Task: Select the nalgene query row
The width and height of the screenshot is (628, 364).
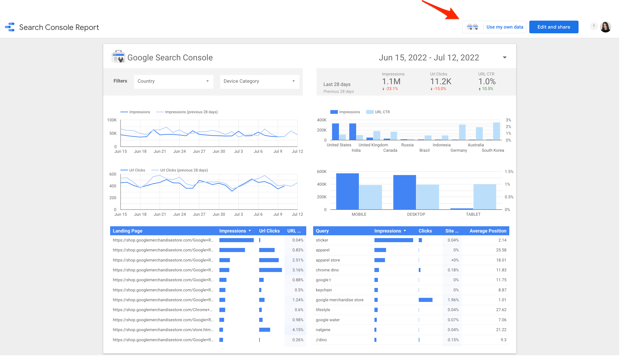Action: click(x=411, y=330)
